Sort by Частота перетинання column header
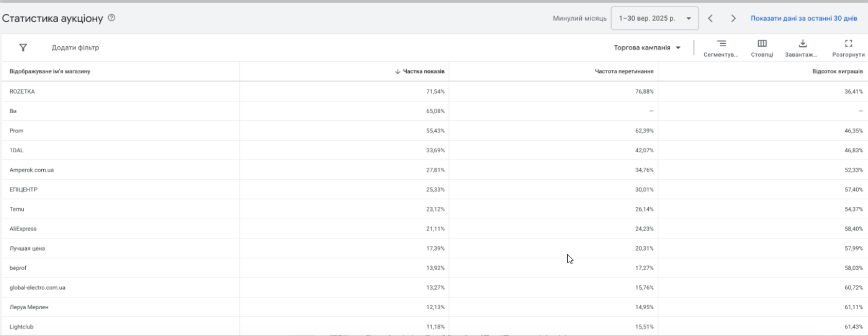868x336 pixels. pyautogui.click(x=624, y=72)
